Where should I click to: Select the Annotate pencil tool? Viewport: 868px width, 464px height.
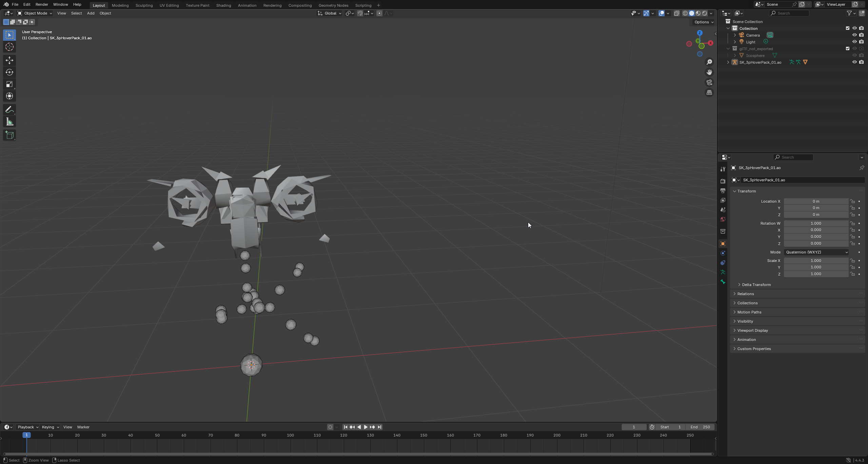[9, 110]
